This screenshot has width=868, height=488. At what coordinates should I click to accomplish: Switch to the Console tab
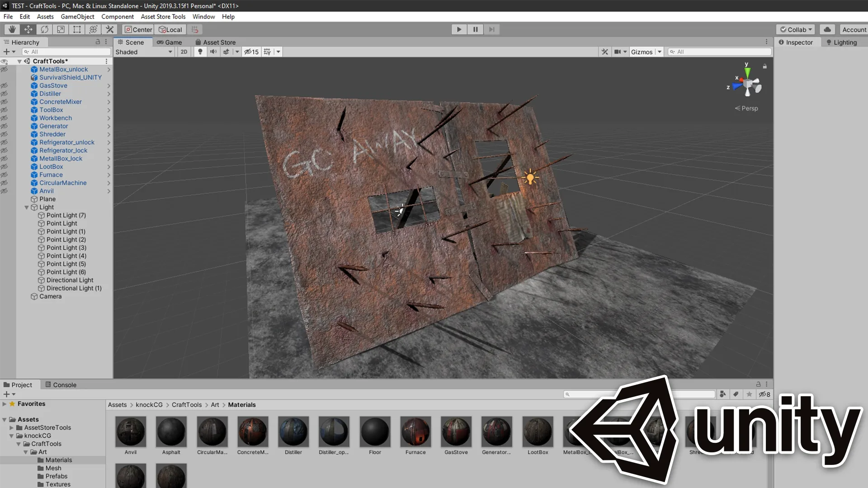point(61,385)
